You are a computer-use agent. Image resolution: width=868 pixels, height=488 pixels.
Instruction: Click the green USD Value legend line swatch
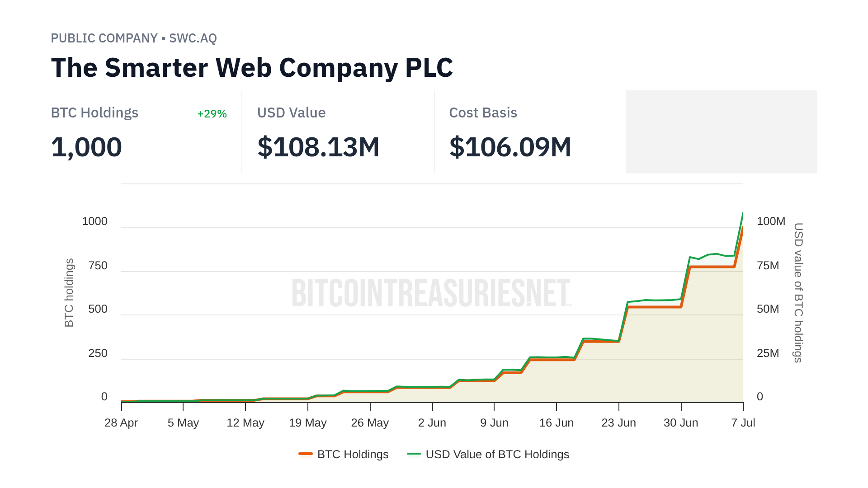[414, 454]
